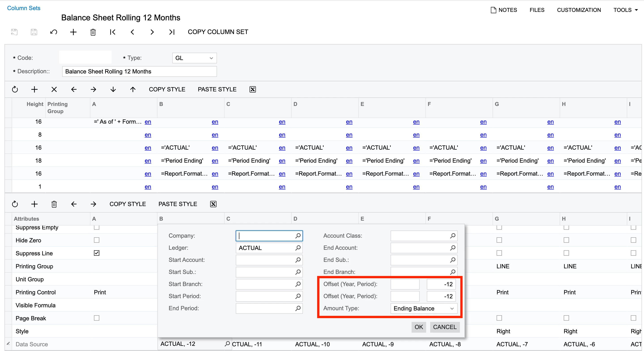Add a column in the attributes grid
Viewport: 644px width, 351px height.
(x=34, y=204)
